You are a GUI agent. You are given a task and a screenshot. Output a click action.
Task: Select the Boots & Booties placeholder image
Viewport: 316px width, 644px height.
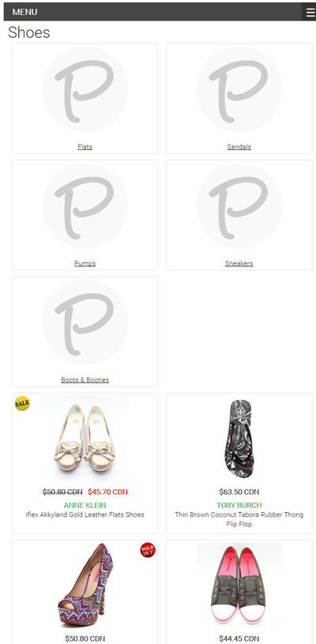click(x=85, y=322)
